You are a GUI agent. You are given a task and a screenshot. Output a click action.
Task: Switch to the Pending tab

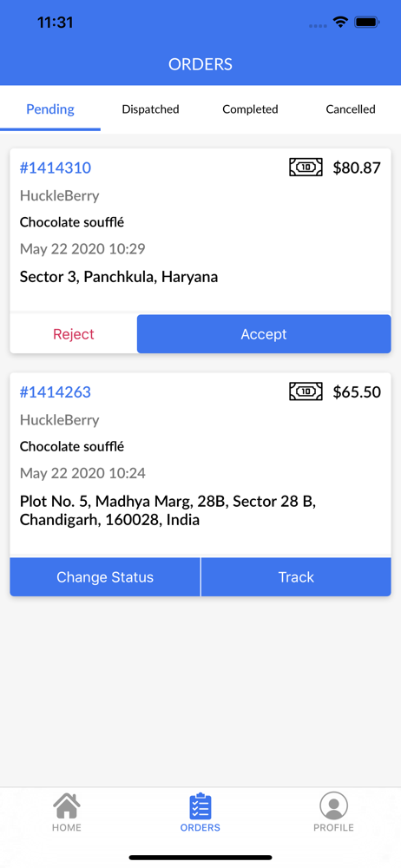point(50,109)
